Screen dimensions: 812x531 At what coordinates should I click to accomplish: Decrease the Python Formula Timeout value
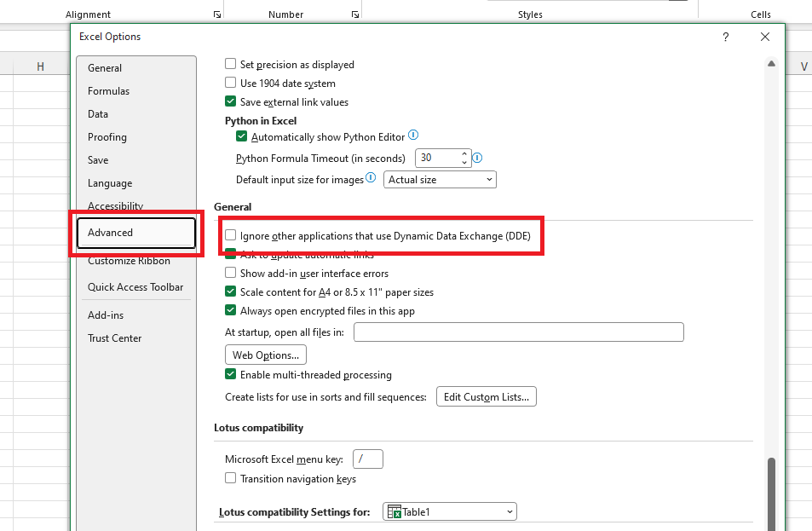click(x=464, y=162)
